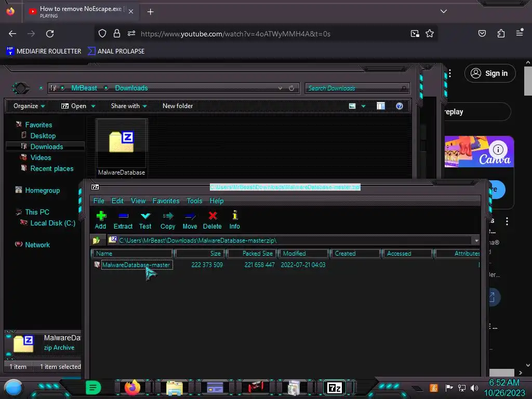Toggle the preview pane icon in Explorer
The height and width of the screenshot is (399, 532).
click(x=381, y=106)
